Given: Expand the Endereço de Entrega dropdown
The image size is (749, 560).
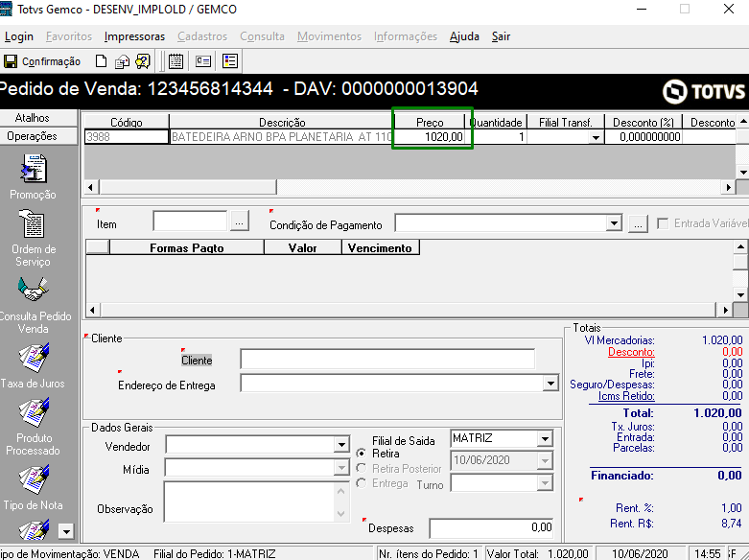Looking at the screenshot, I should click(550, 384).
